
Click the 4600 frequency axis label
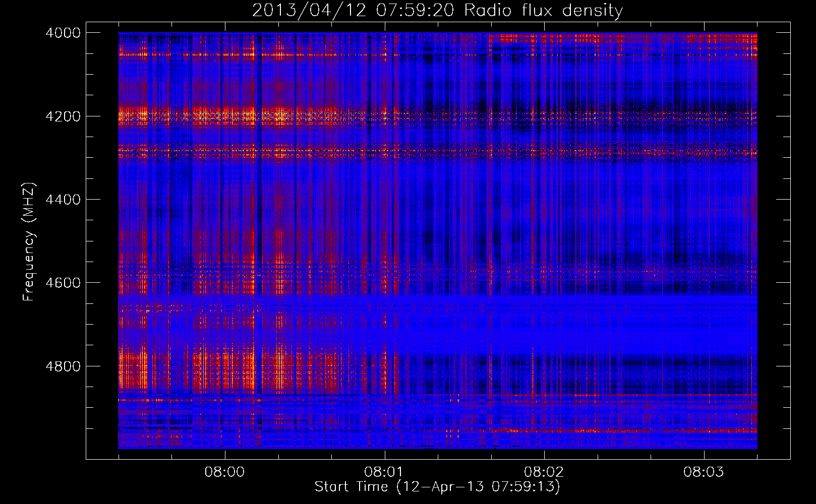click(x=63, y=283)
